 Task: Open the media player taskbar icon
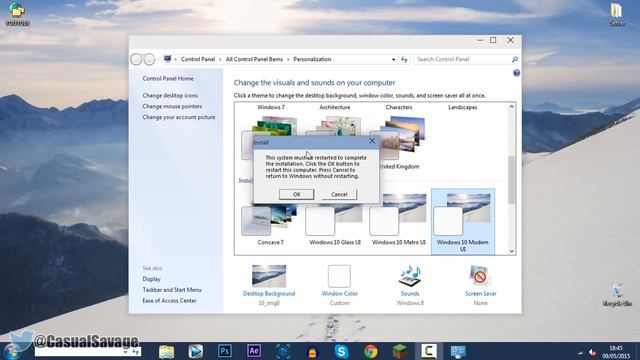click(x=196, y=351)
